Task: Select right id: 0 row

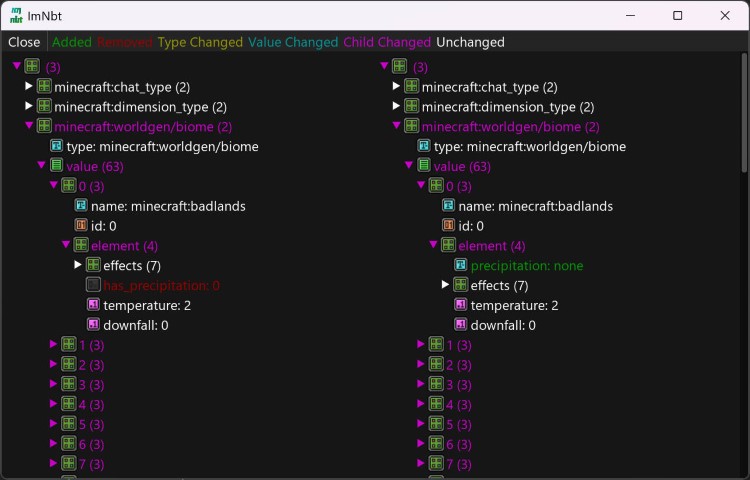Action: [471, 226]
